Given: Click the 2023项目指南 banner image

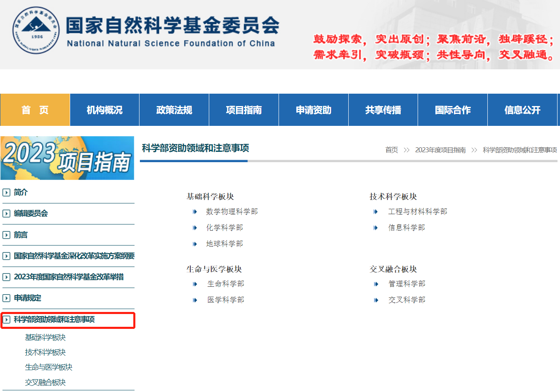Looking at the screenshot, I should coord(67,158).
